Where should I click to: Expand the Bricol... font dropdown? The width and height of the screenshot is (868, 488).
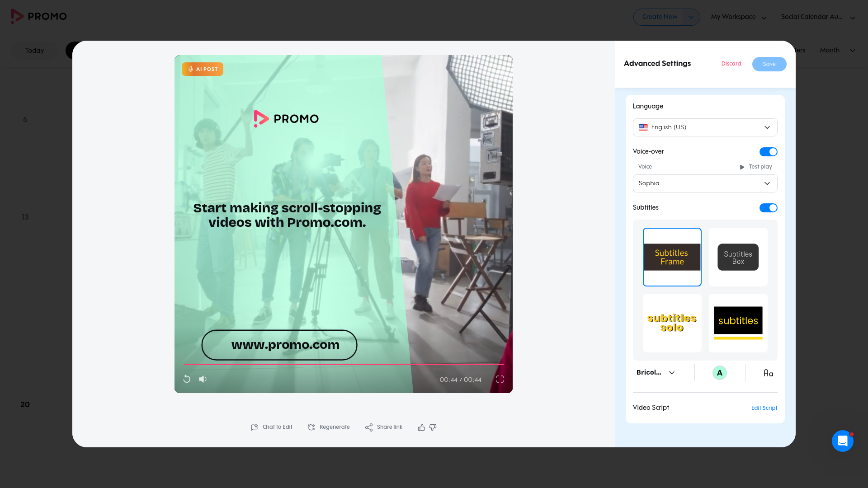pyautogui.click(x=656, y=373)
